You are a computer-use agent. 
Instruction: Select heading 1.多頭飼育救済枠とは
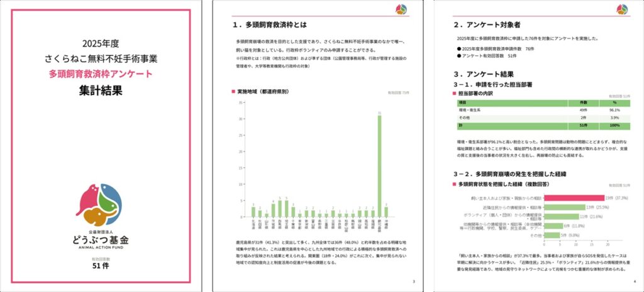coord(269,25)
